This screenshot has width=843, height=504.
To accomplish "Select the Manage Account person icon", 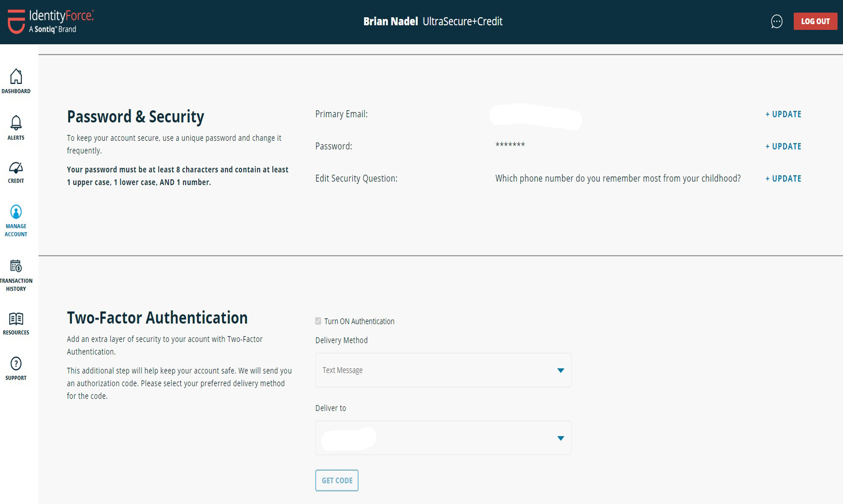I will [x=16, y=212].
